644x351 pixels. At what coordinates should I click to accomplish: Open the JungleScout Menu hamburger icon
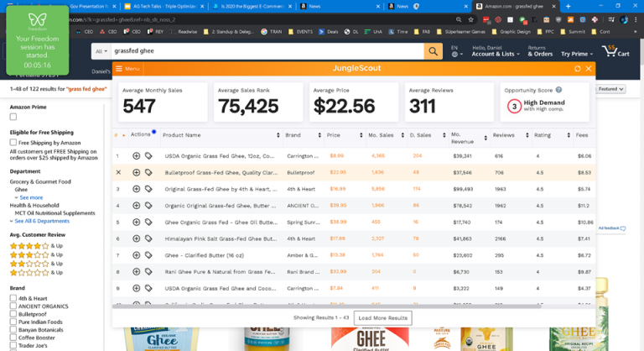119,69
